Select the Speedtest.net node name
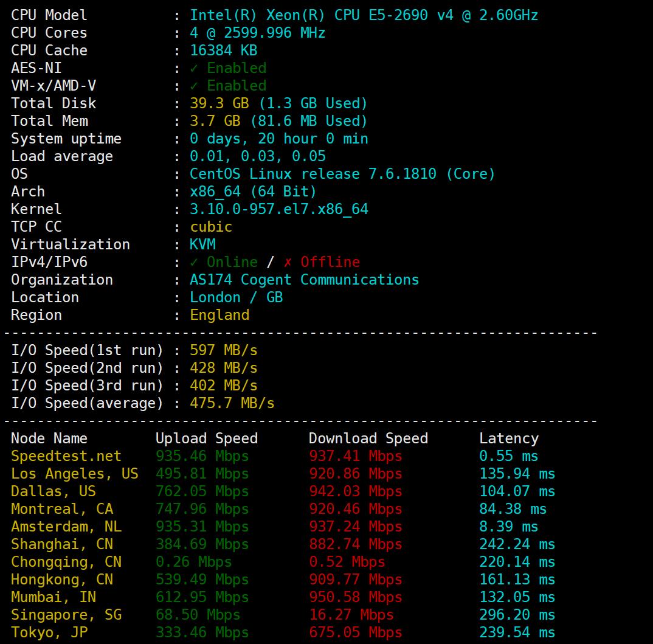 (x=66, y=456)
